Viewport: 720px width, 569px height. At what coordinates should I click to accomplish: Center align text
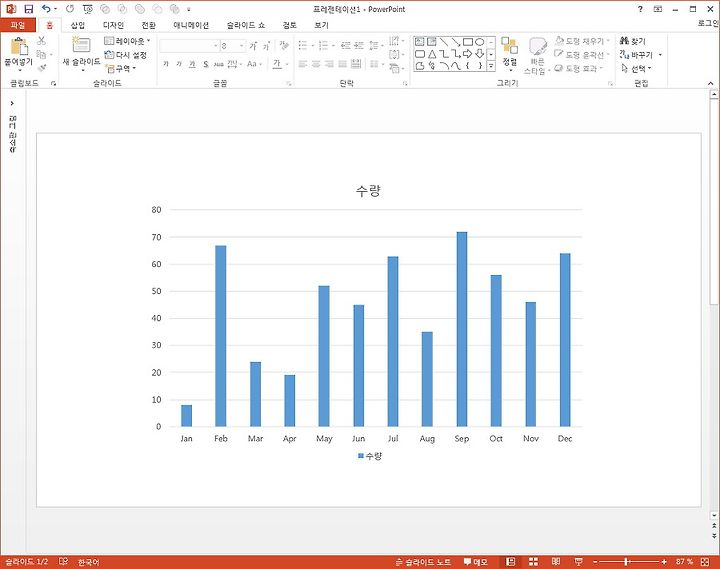tap(316, 64)
